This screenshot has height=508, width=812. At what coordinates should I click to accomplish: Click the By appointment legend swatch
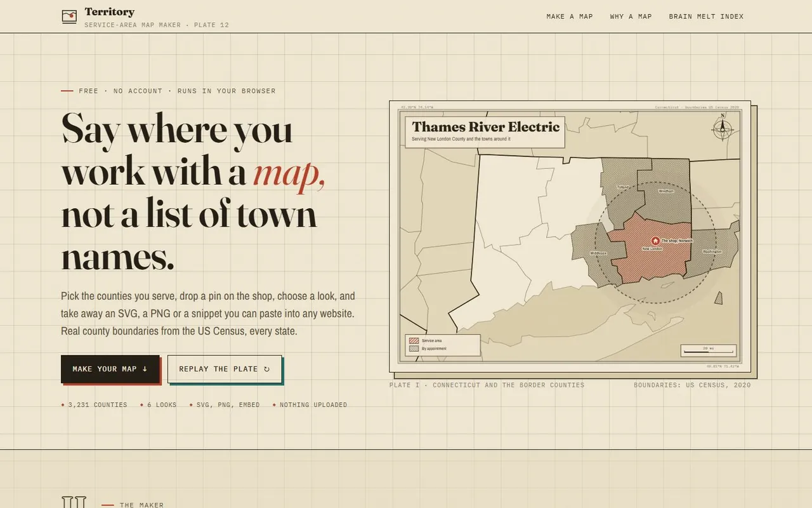tap(414, 349)
